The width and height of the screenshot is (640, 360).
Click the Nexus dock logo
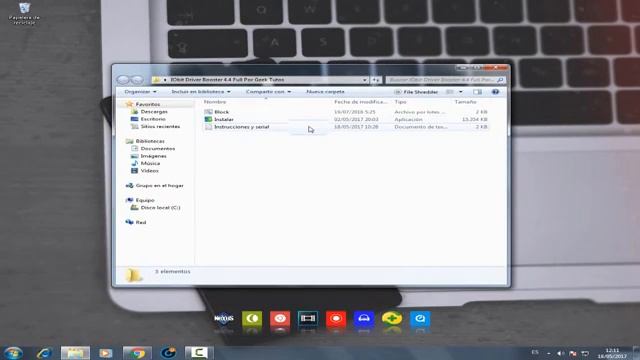(224, 318)
